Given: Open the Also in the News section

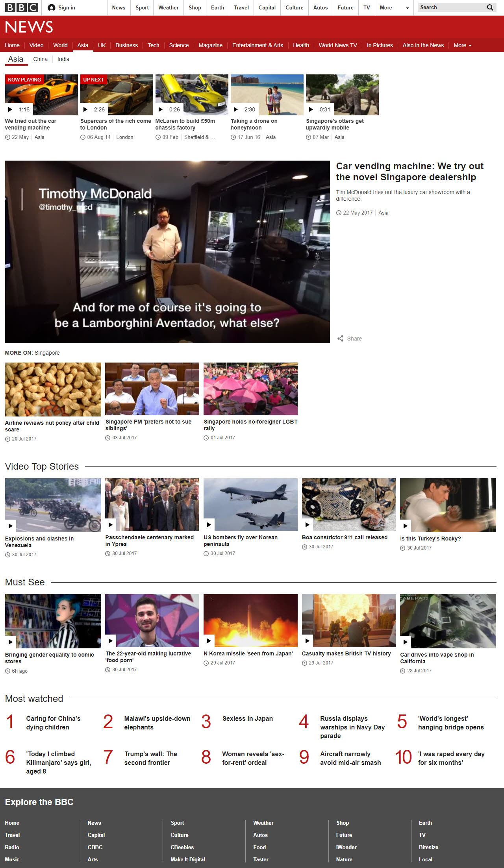Looking at the screenshot, I should 423,45.
